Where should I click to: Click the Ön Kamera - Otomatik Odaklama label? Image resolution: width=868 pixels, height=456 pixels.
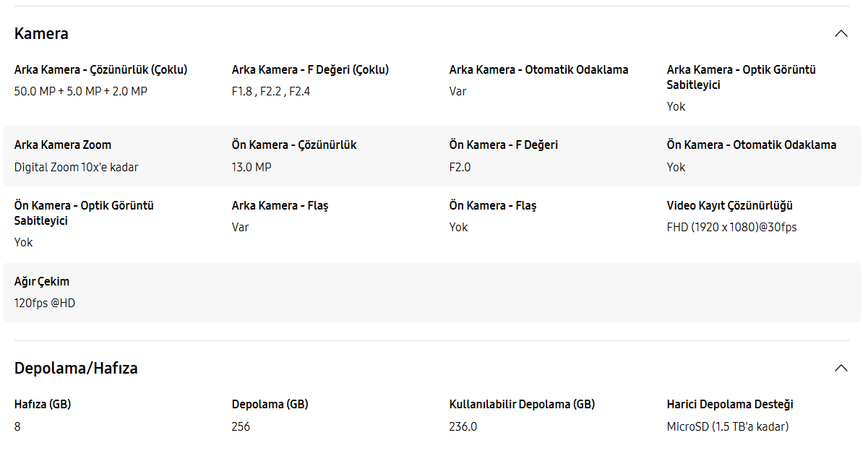(x=751, y=145)
